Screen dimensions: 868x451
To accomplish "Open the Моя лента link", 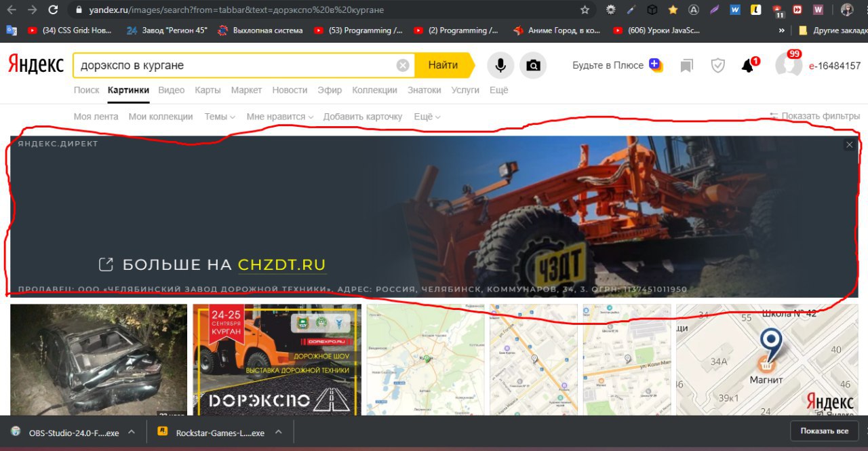I will 96,117.
